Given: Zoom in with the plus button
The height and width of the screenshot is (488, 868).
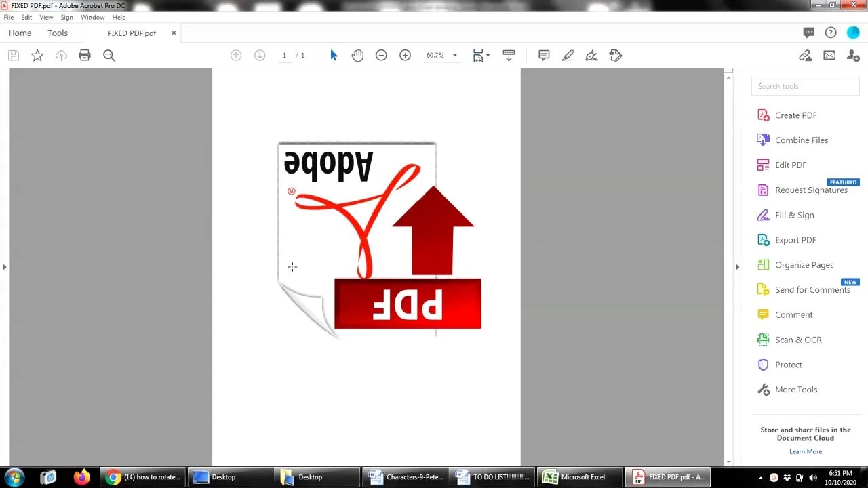Looking at the screenshot, I should click(405, 56).
